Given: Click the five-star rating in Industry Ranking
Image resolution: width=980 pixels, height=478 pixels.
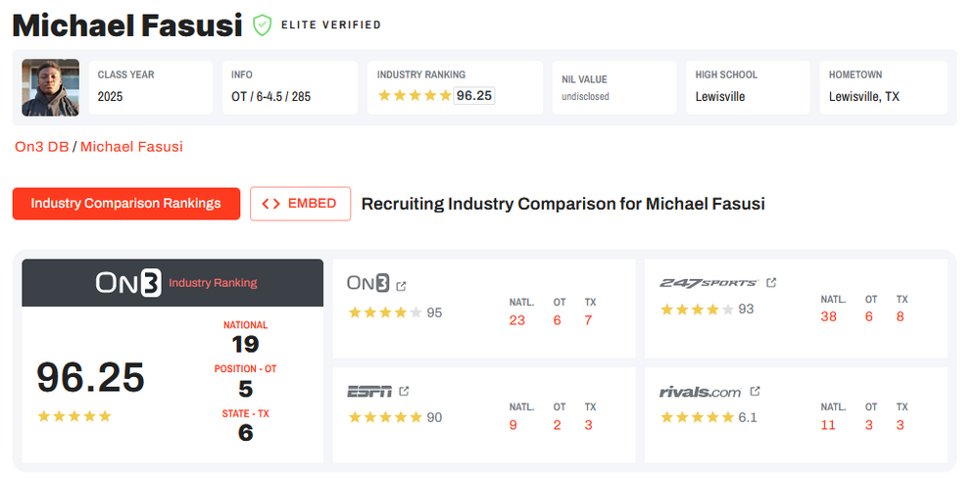Looking at the screenshot, I should coord(415,96).
